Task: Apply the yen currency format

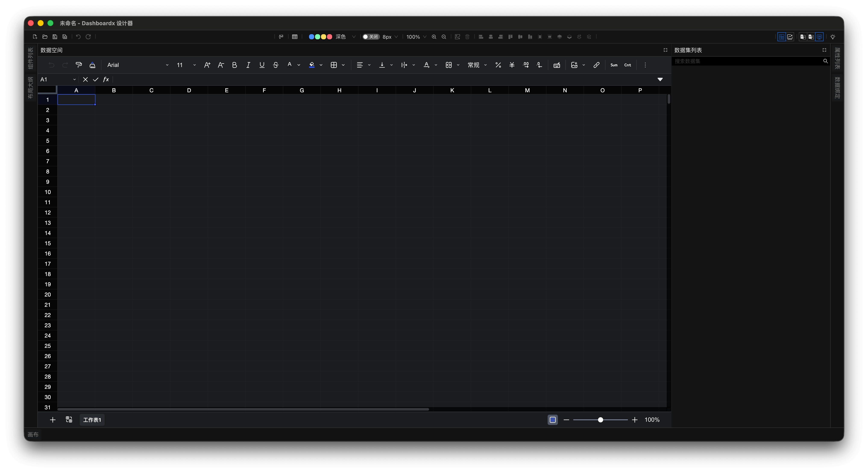Action: pyautogui.click(x=512, y=65)
